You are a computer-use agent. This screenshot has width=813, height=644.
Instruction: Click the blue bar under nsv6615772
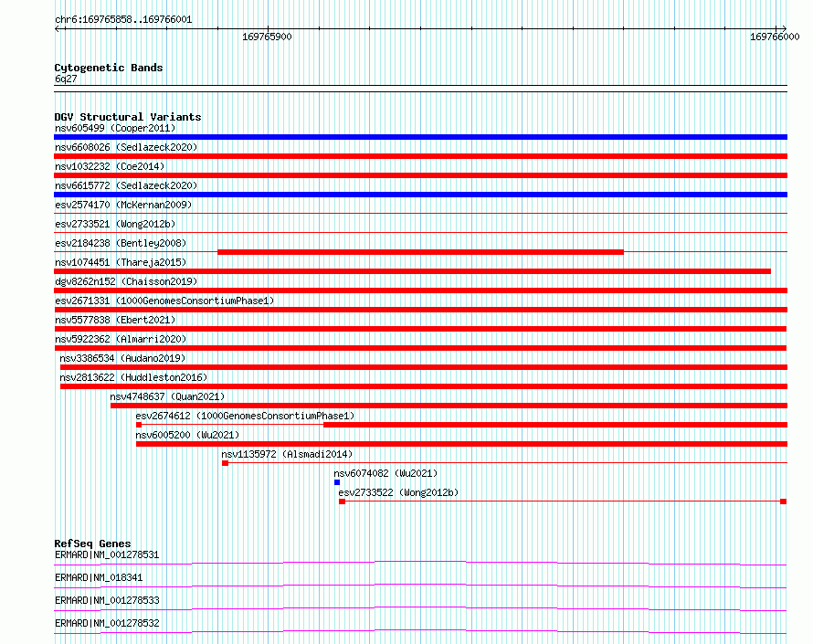coord(420,195)
